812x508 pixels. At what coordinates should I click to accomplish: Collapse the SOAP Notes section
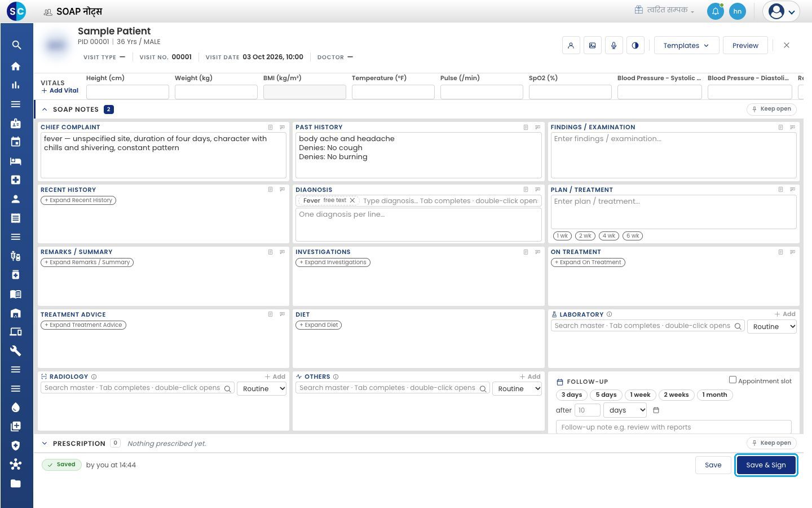coord(45,110)
